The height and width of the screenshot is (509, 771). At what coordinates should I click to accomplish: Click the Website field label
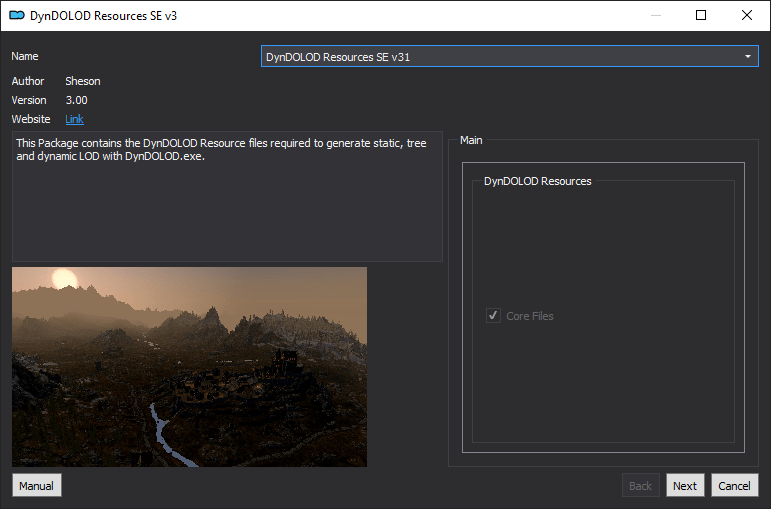(x=30, y=119)
